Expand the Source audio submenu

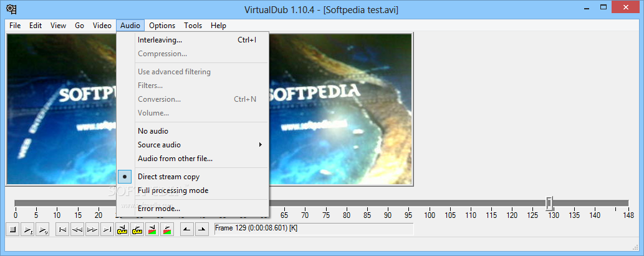(x=193, y=145)
